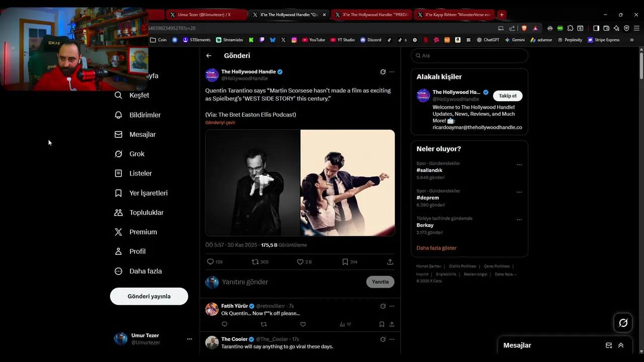Screen dimensions: 644x362
Task: Open Umur Tezer account menu dots
Action: coord(190,339)
